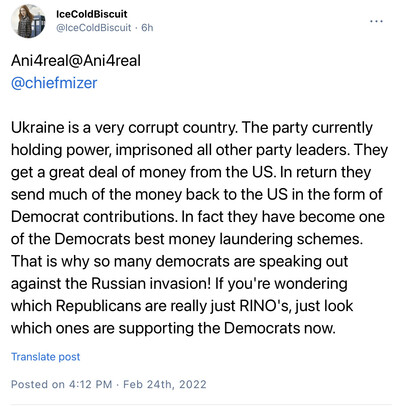This screenshot has width=393, height=406.
Task: Click the @IceColdBiscuit handle
Action: (x=93, y=28)
